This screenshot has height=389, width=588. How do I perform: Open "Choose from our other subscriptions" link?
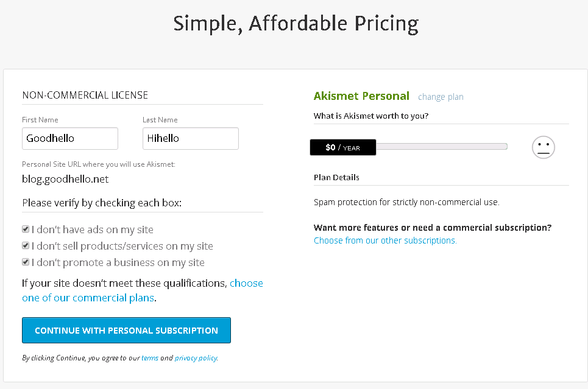tap(385, 240)
